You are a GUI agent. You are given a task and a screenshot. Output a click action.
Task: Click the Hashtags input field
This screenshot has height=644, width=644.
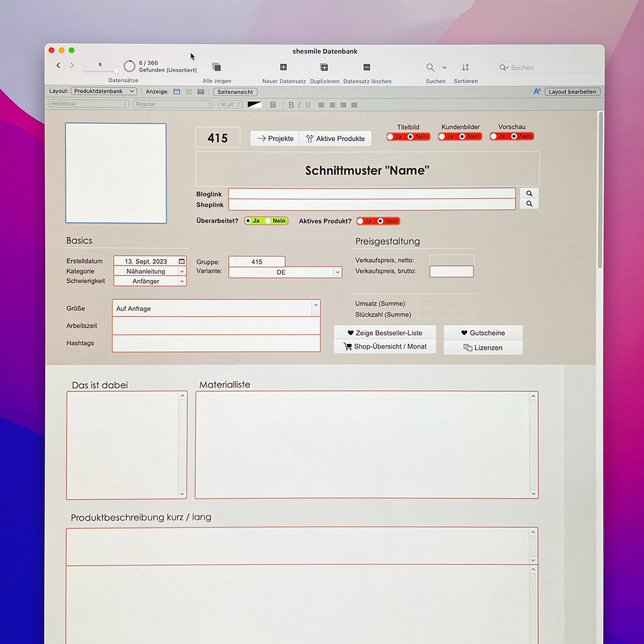(216, 343)
